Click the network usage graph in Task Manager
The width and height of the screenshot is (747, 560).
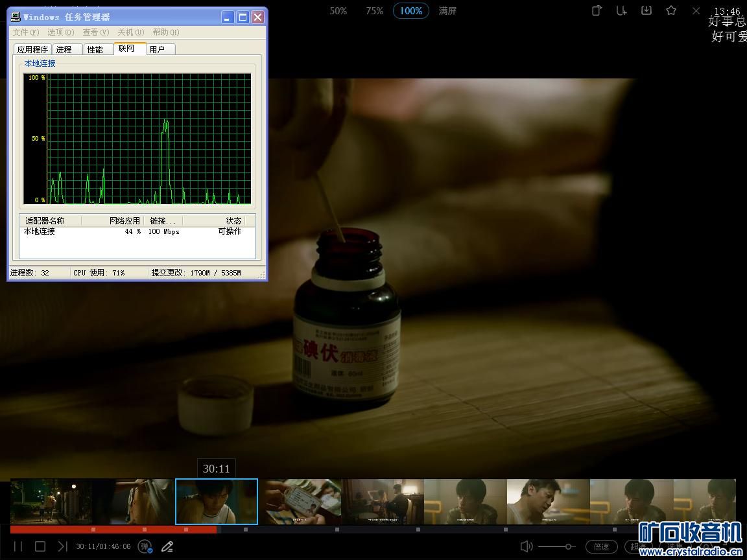coord(137,139)
